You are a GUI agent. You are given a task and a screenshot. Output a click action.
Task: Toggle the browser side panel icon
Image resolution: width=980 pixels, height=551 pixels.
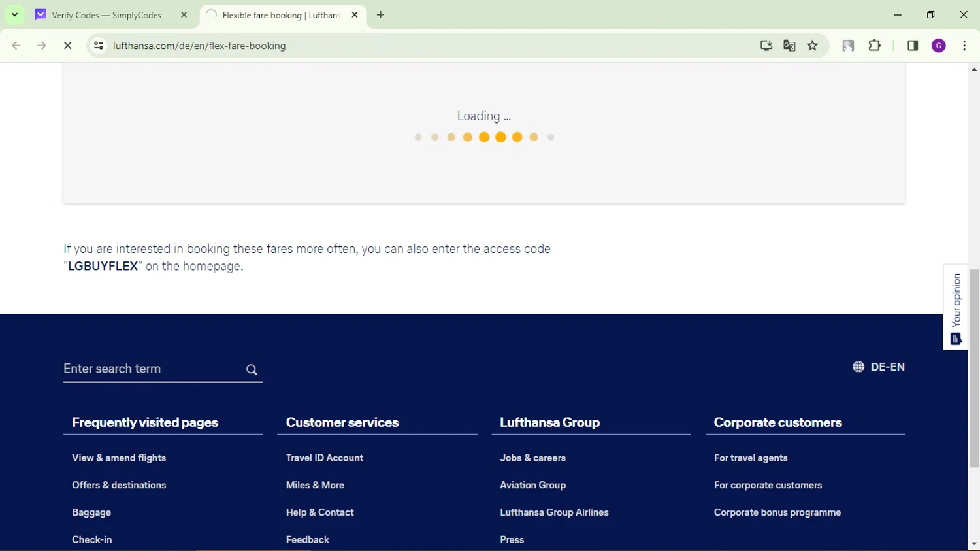click(x=913, y=46)
